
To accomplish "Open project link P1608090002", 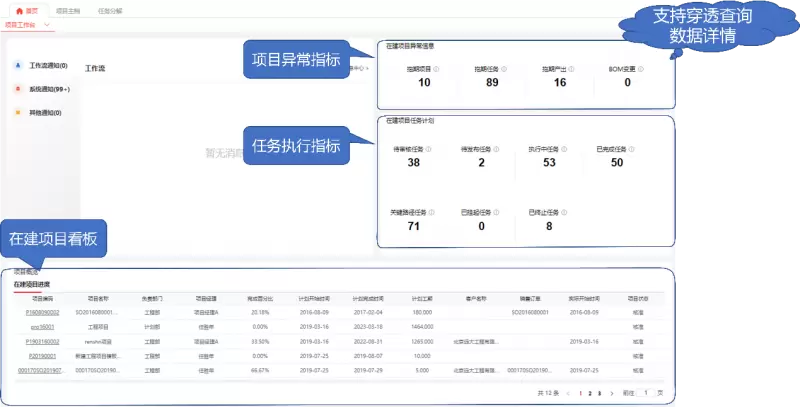I will 42,312.
